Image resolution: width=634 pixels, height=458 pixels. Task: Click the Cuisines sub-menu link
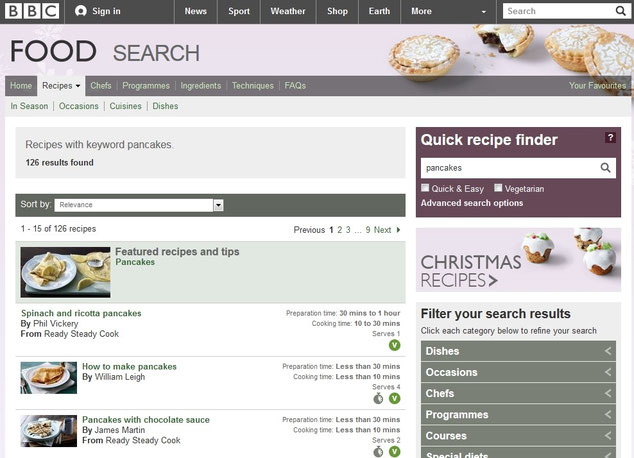tap(125, 106)
